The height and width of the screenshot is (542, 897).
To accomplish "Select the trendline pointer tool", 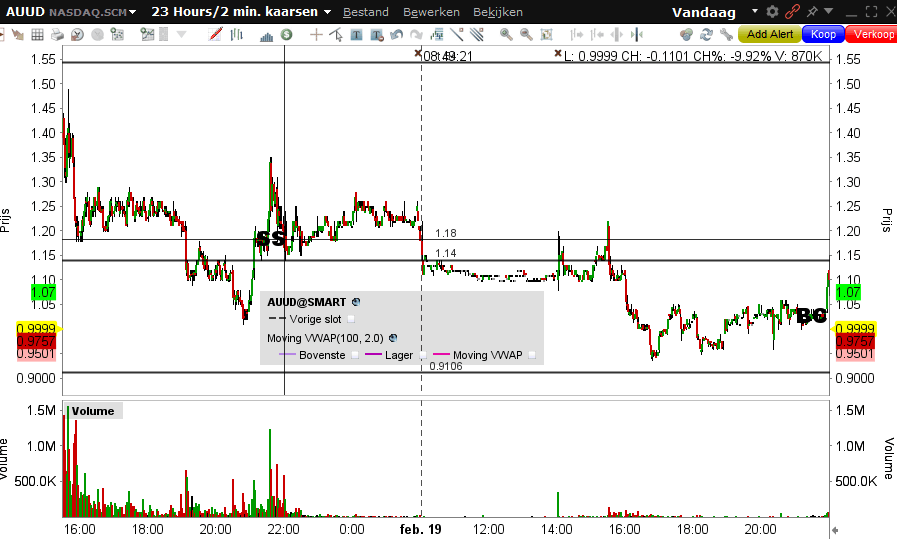I will [336, 35].
